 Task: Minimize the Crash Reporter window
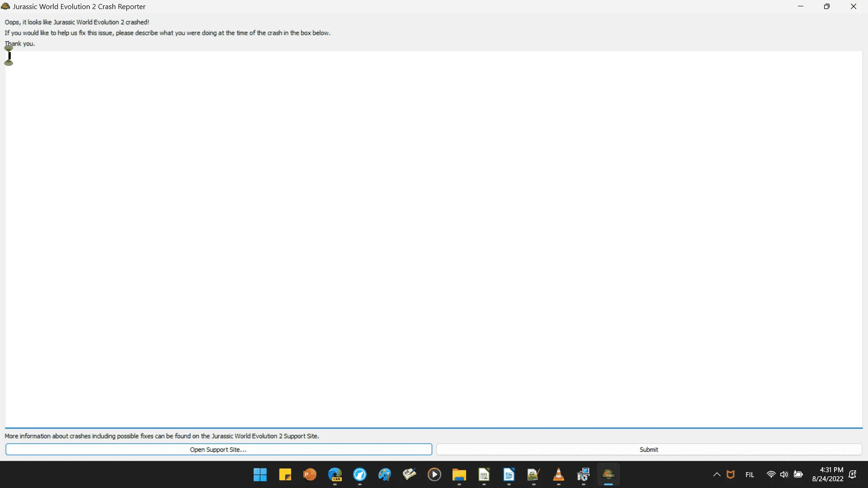click(x=801, y=6)
